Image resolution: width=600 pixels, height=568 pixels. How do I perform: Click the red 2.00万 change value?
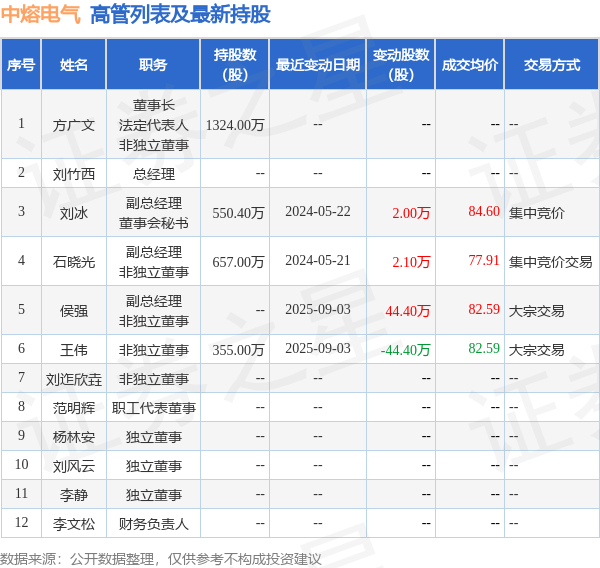tap(411, 213)
